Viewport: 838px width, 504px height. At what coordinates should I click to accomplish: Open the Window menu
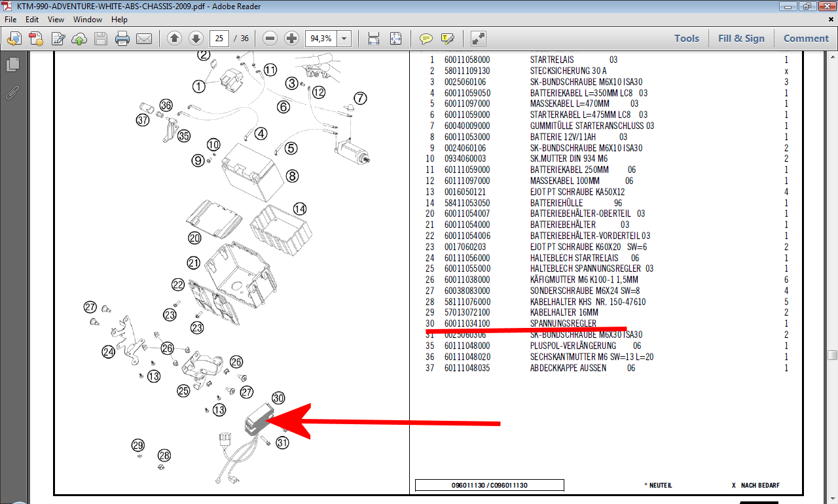88,20
